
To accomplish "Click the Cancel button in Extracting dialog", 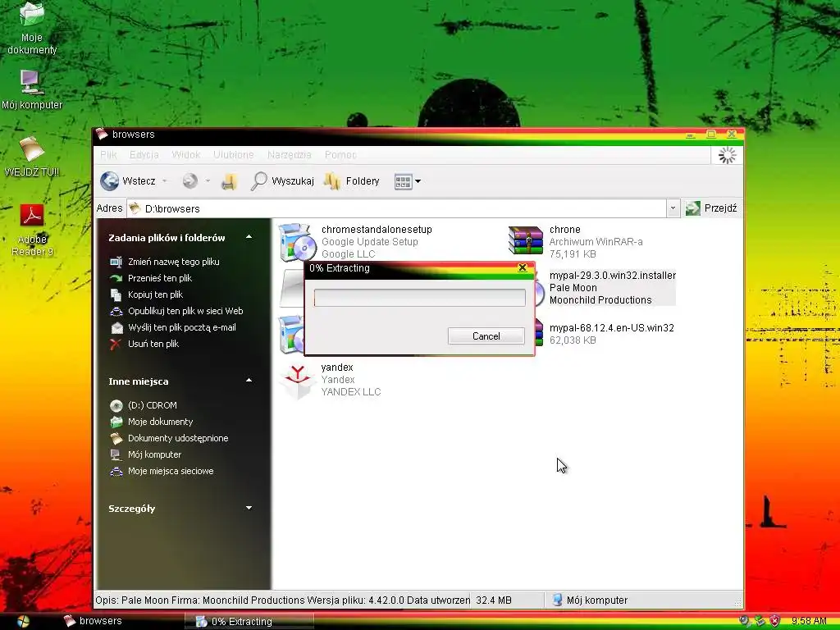I will [486, 336].
